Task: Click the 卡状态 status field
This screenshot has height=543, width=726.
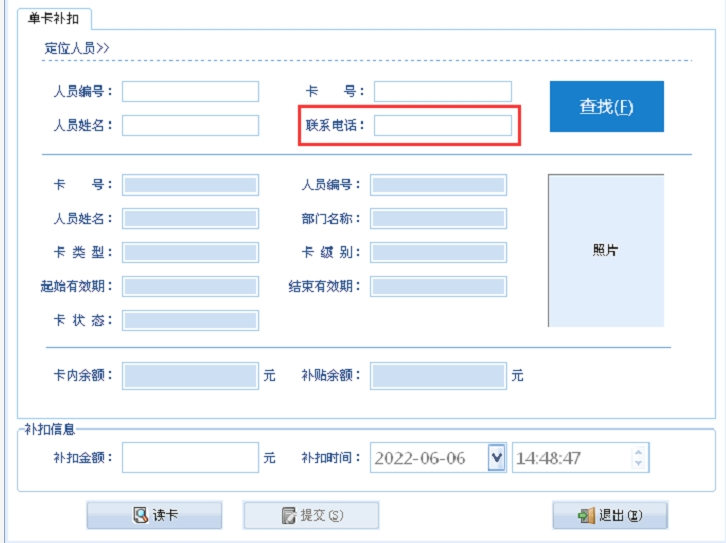Action: click(190, 321)
